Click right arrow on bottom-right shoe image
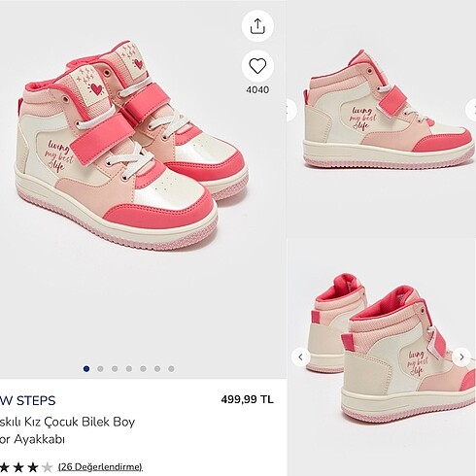 pyautogui.click(x=461, y=357)
